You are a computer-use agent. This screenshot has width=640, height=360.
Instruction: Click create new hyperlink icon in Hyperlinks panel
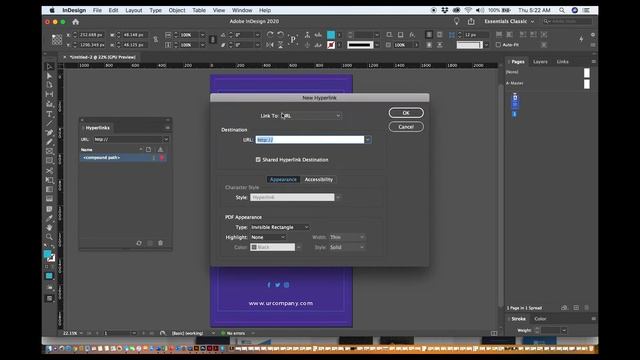coord(150,243)
